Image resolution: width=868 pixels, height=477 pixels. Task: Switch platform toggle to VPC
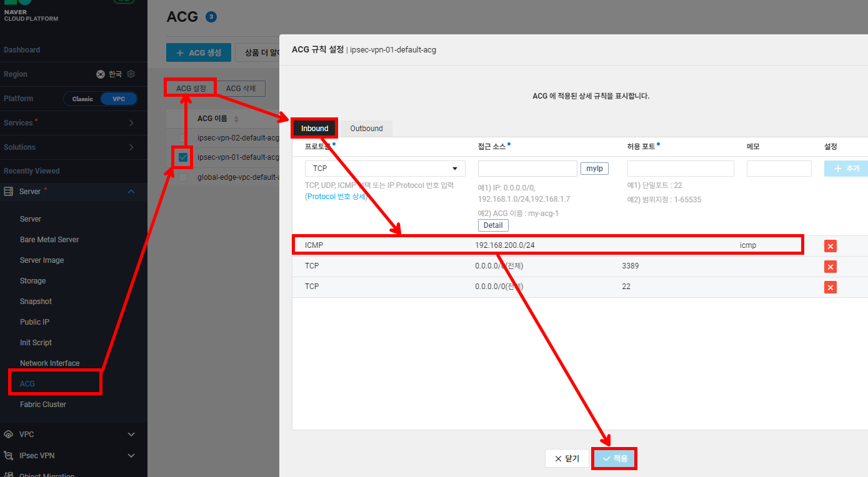click(119, 99)
